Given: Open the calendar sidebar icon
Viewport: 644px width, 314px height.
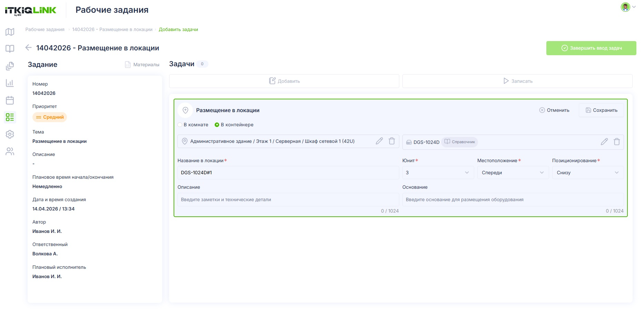Looking at the screenshot, I should 10,100.
